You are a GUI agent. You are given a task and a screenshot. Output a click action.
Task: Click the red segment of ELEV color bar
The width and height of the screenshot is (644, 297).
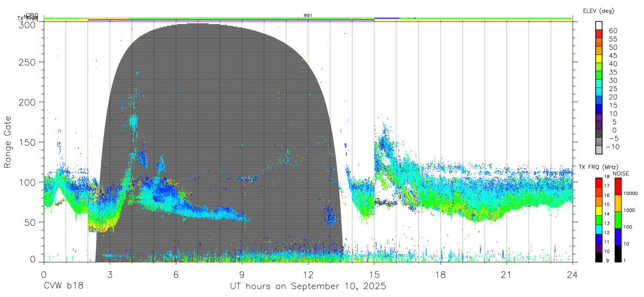pos(599,34)
